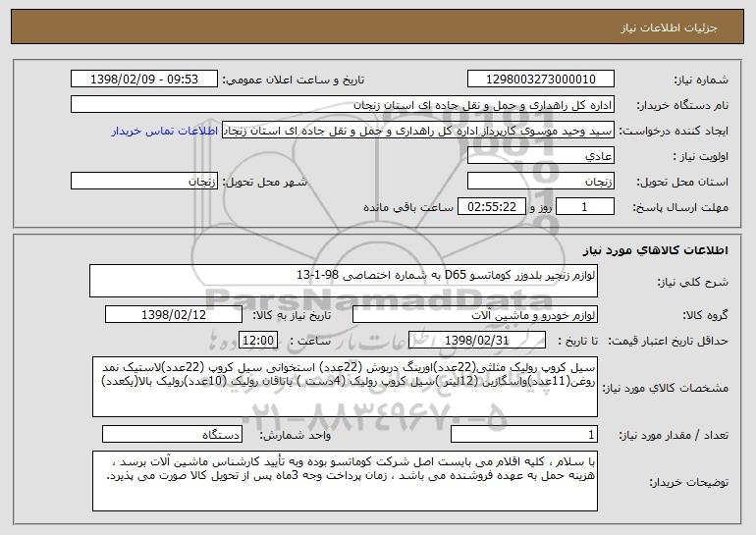This screenshot has height=535, width=756.
Task: Click the استان محل تحویل label
Action: click(x=682, y=183)
